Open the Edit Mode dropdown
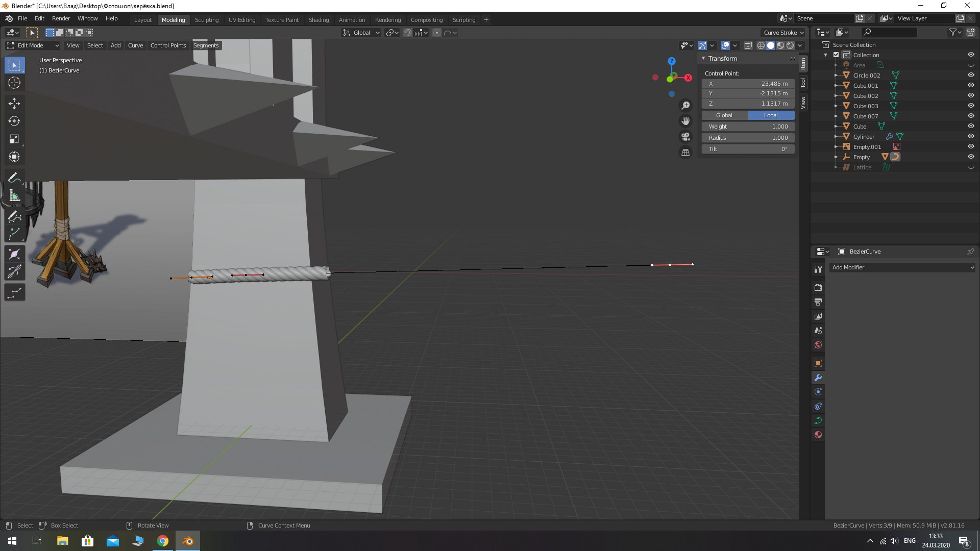Screen dimensions: 980x551 pos(33,45)
